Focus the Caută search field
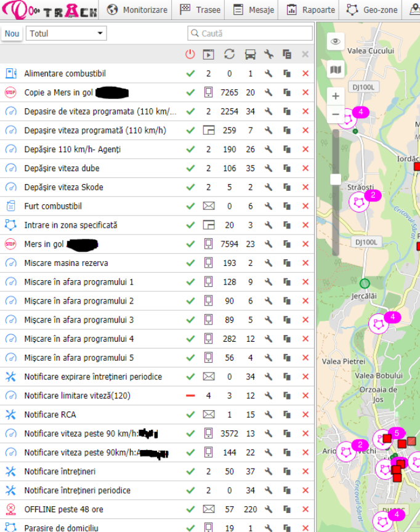This screenshot has height=532, width=420. click(250, 33)
